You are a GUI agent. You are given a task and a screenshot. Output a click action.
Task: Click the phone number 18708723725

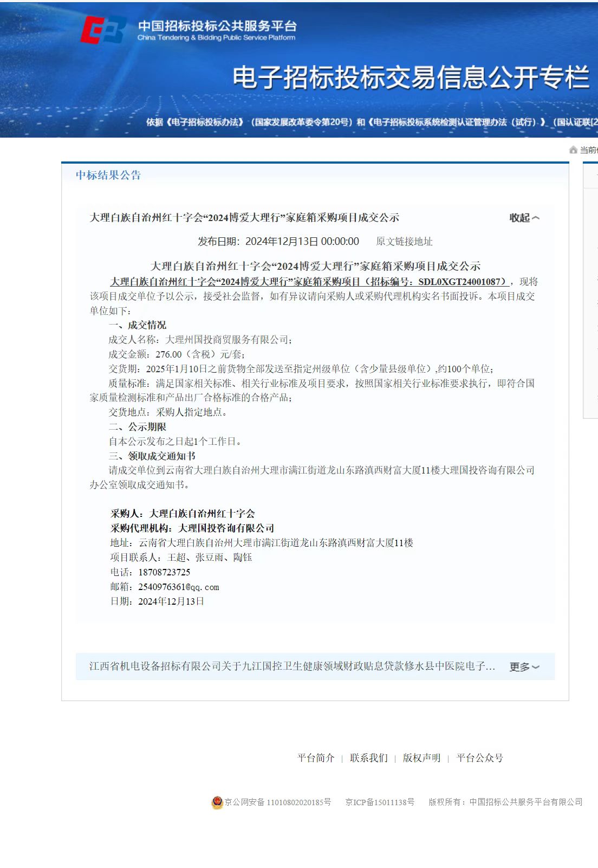coord(164,572)
